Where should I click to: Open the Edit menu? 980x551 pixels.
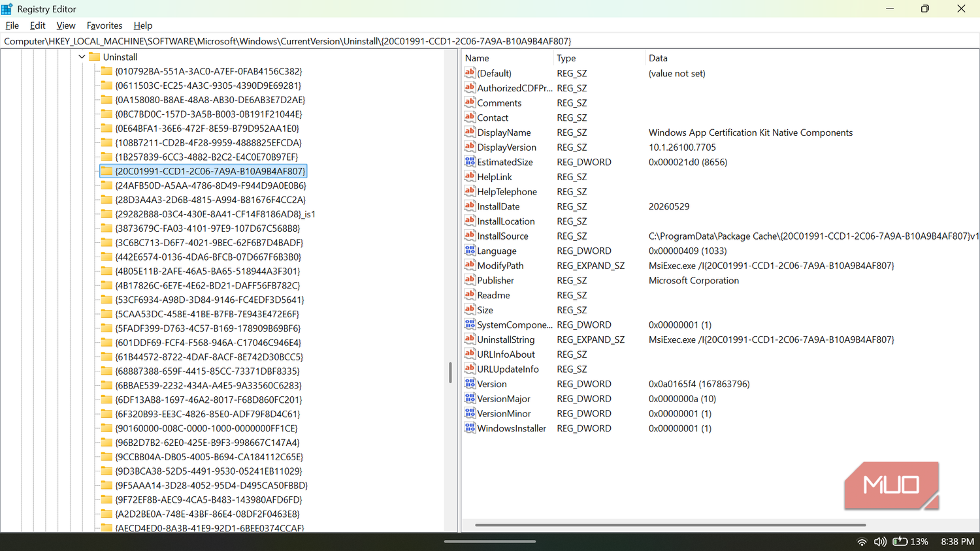pyautogui.click(x=38, y=25)
